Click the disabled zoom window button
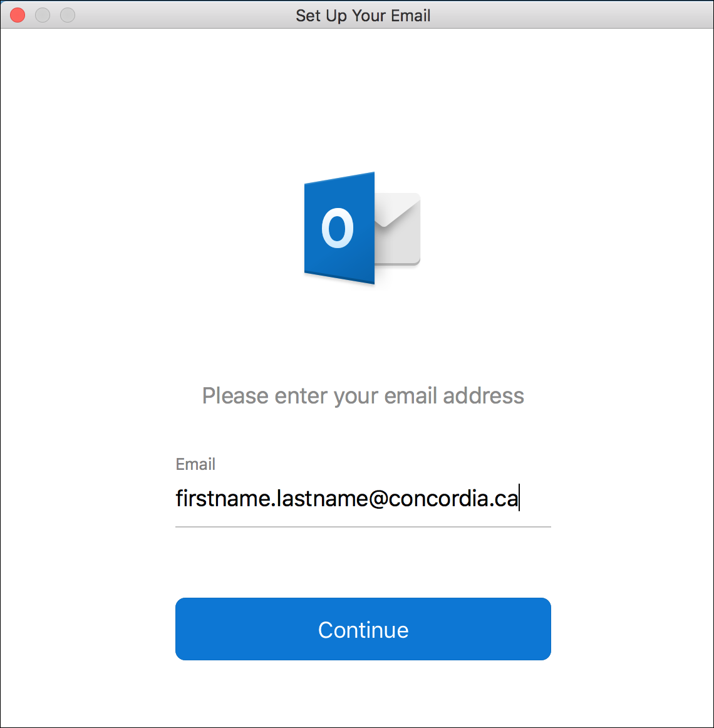The width and height of the screenshot is (714, 728). 68,15
